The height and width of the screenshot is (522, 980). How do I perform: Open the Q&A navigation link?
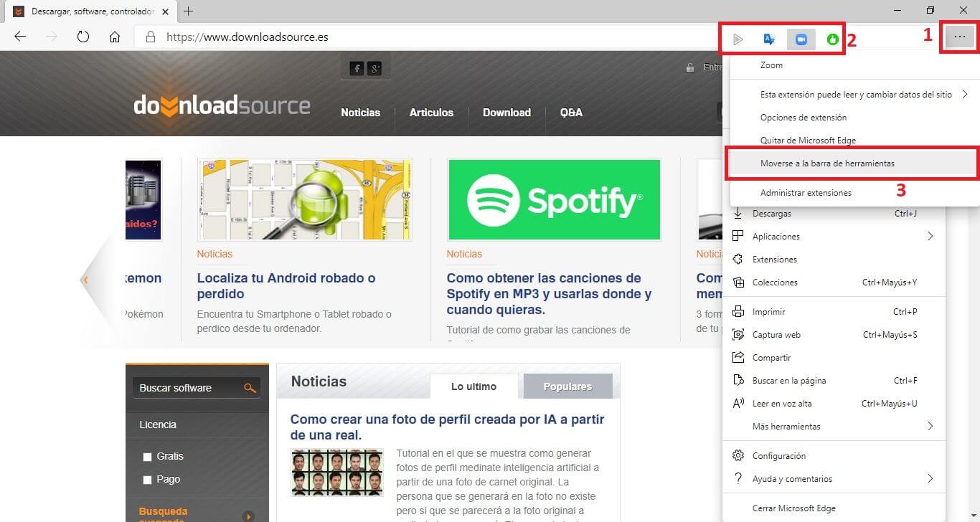[x=571, y=113]
